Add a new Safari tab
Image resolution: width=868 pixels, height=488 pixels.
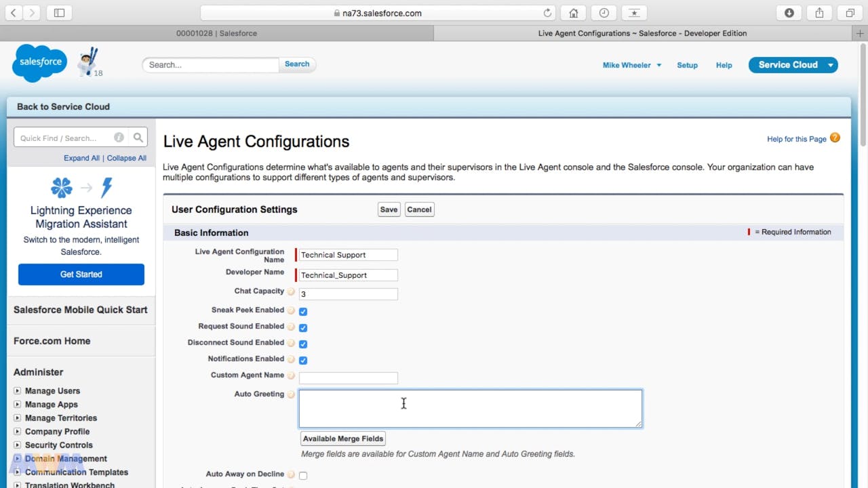[861, 33]
